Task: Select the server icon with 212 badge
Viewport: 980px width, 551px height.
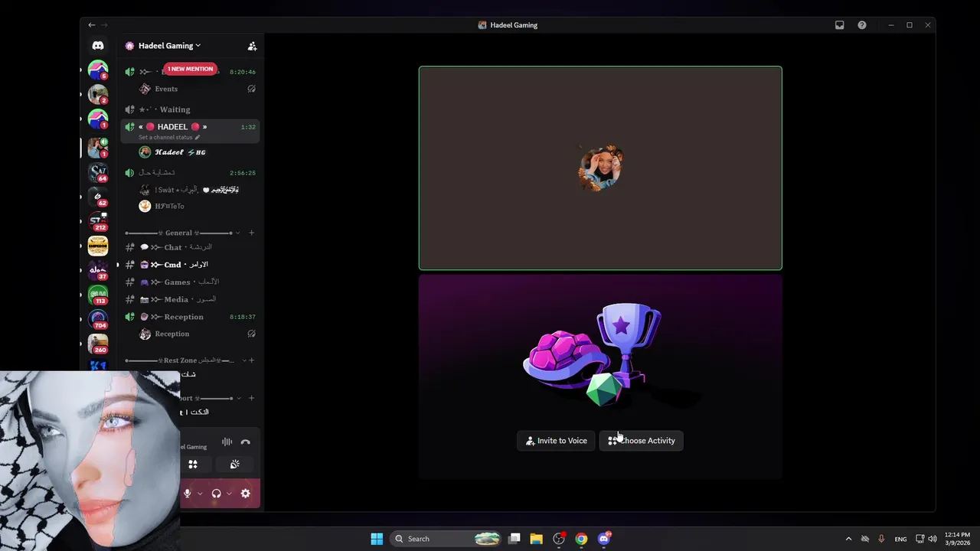Action: (98, 221)
